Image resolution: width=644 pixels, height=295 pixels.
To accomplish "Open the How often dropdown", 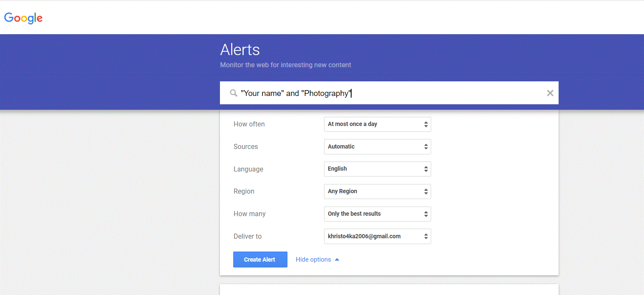I will point(377,124).
